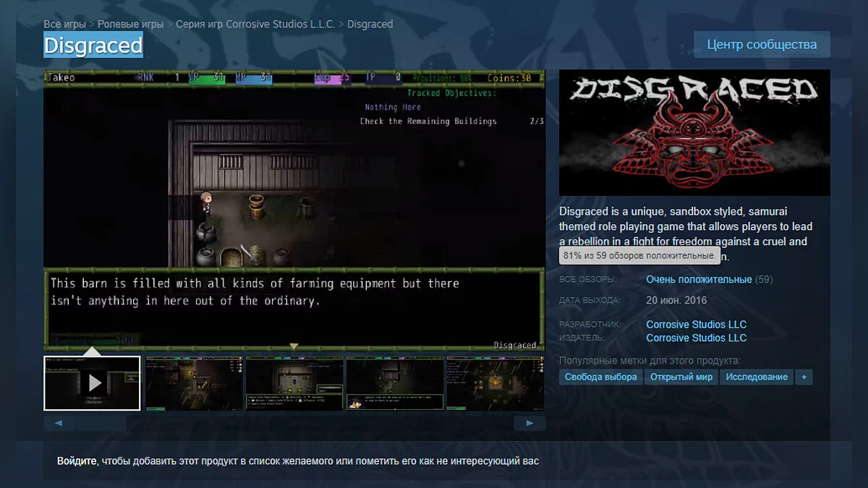Select the fifth screenshot thumbnail
The height and width of the screenshot is (488, 868).
click(x=495, y=383)
